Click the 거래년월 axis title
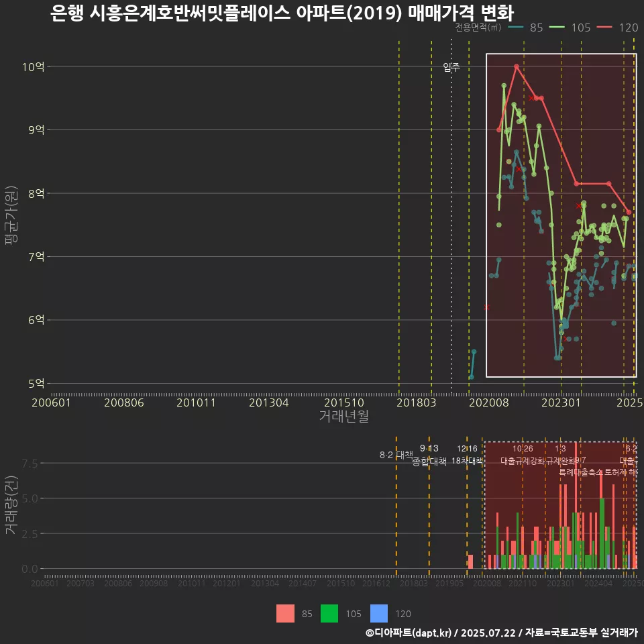 pyautogui.click(x=344, y=416)
